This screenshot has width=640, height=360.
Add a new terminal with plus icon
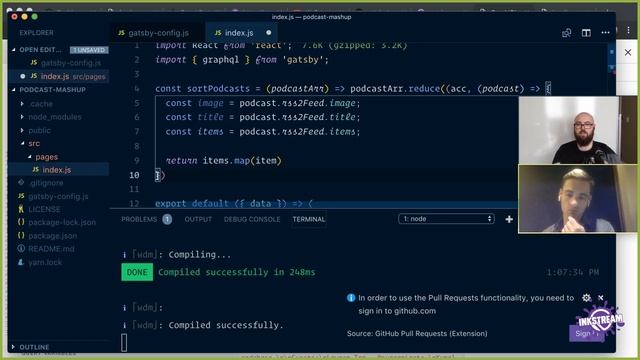(x=509, y=220)
